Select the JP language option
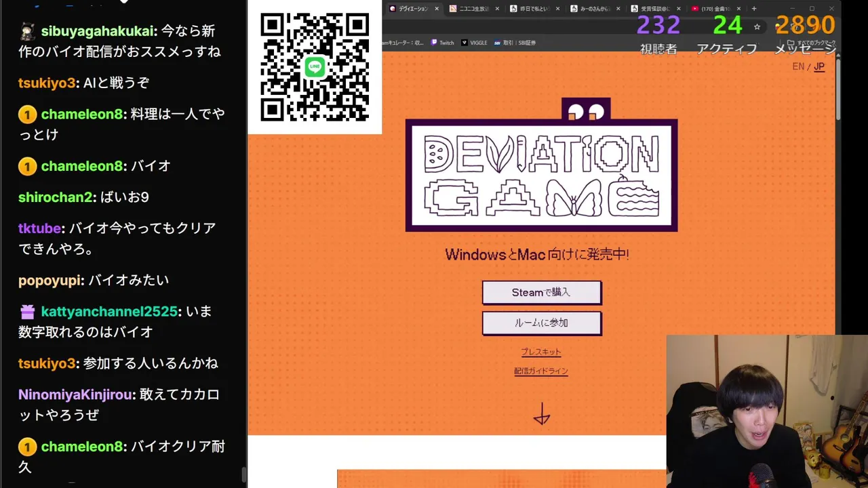 tap(819, 66)
